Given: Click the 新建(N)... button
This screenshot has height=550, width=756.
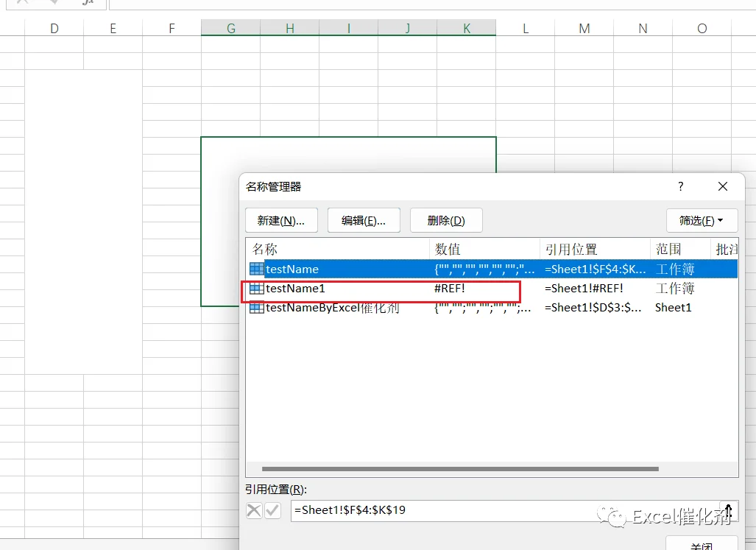Looking at the screenshot, I should coord(281,220).
